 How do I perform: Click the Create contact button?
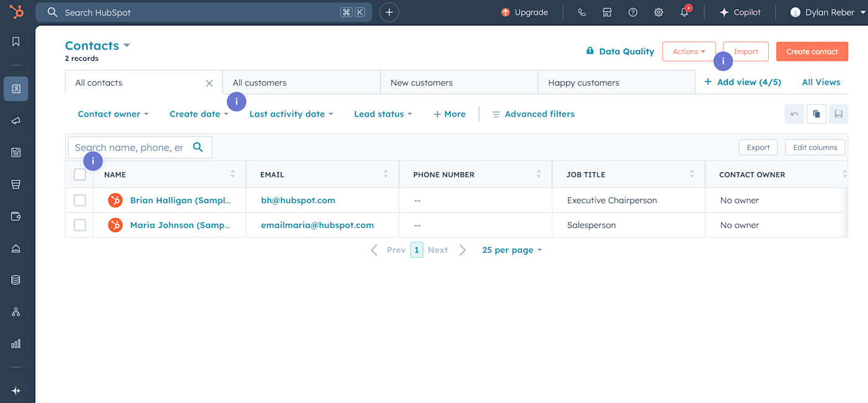(x=812, y=51)
